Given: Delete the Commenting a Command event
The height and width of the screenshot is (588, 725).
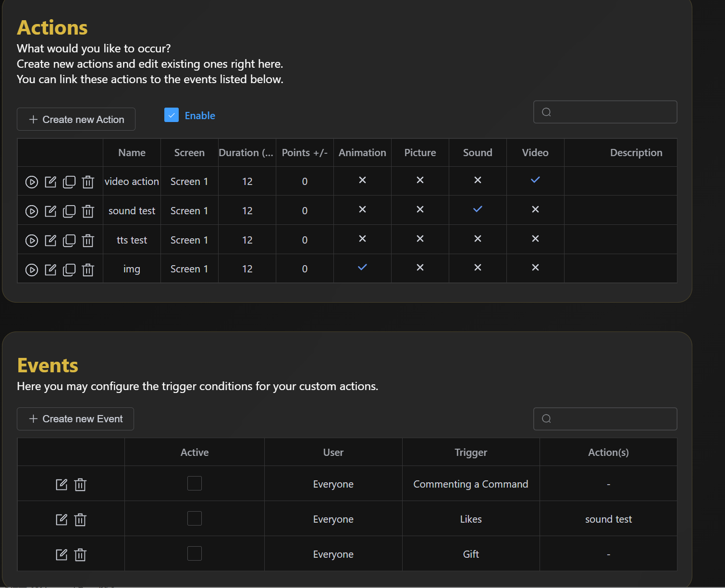Looking at the screenshot, I should click(80, 485).
